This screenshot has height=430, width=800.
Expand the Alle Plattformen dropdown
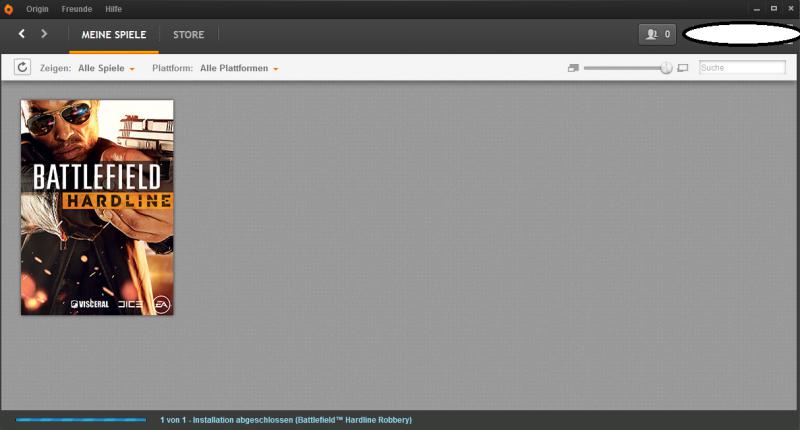(x=239, y=68)
